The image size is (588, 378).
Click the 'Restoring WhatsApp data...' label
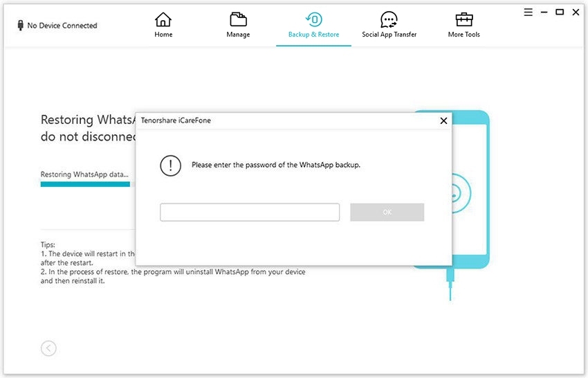pyautogui.click(x=84, y=174)
